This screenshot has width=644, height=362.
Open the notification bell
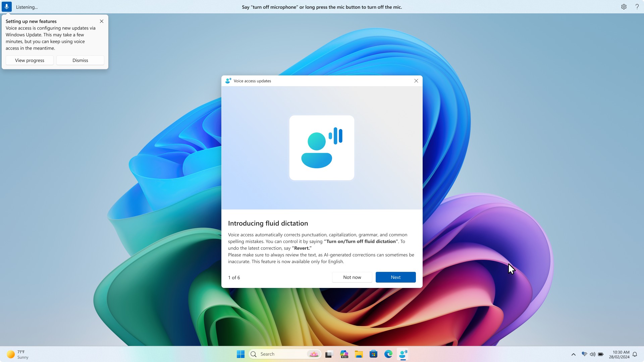[635, 354]
